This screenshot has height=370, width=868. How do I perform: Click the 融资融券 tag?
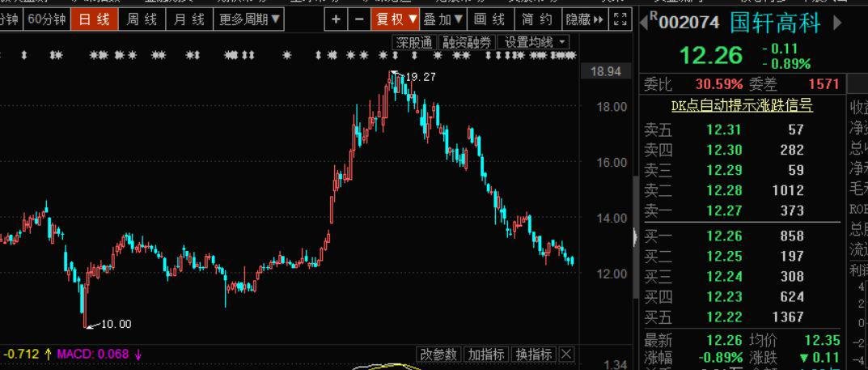[467, 42]
